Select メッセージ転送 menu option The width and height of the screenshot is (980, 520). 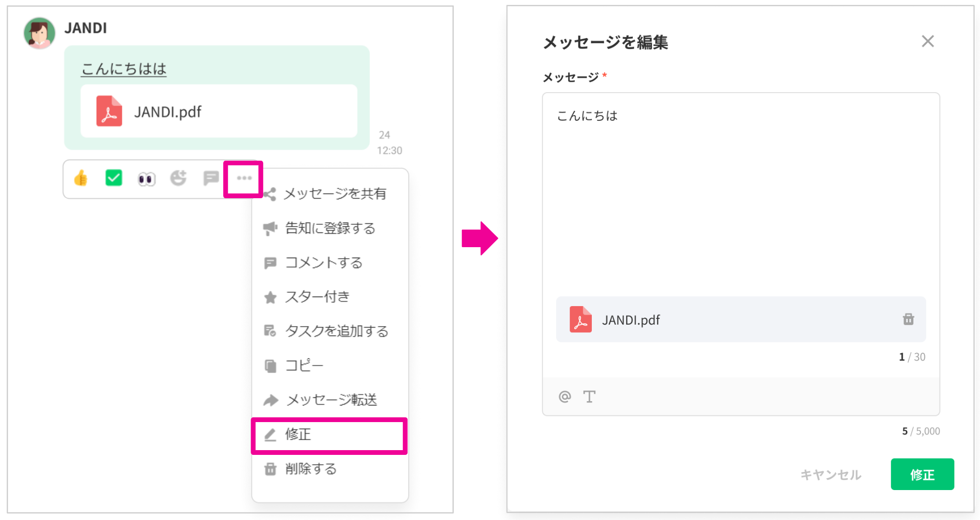pos(331,400)
